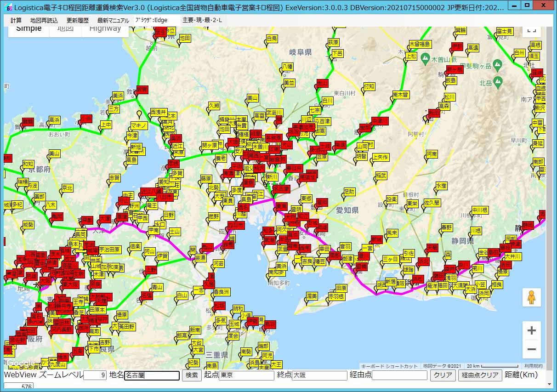Focus the empty 経由点 input field
Image resolution: width=557 pixels, height=392 pixels.
point(399,375)
